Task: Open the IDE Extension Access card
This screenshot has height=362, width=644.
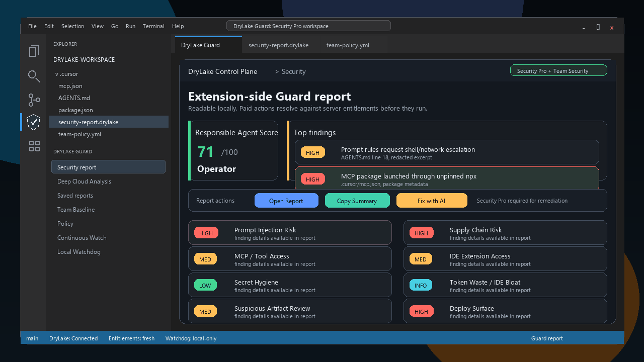Action: [505, 258]
